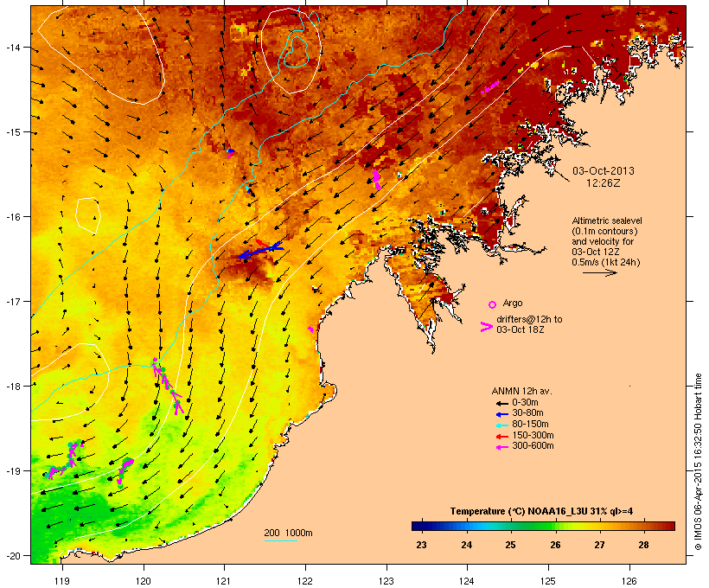Click the 12:26Z time label
The height and width of the screenshot is (588, 709).
pos(604,183)
